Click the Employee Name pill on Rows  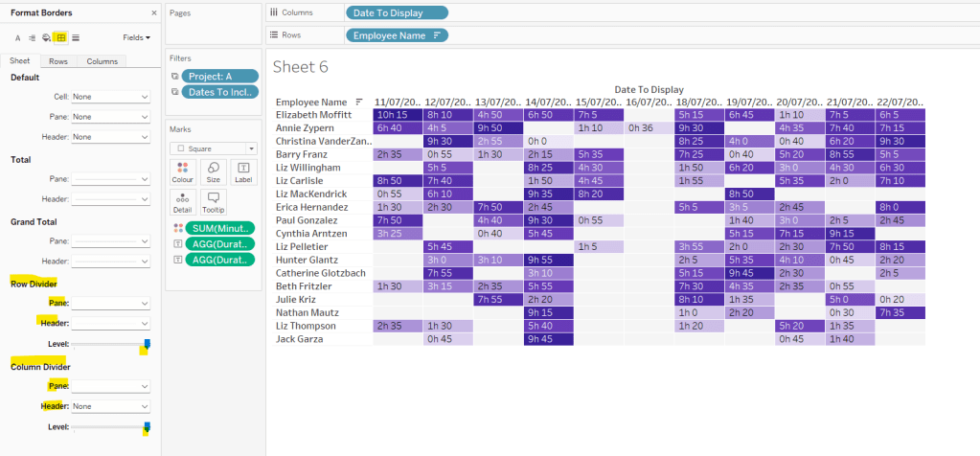click(396, 35)
